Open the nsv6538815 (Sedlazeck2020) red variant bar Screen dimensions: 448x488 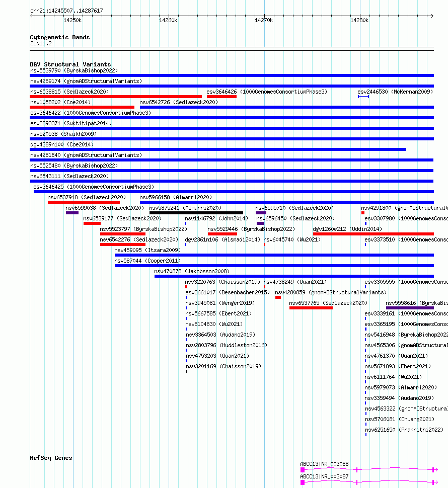[x=116, y=97]
